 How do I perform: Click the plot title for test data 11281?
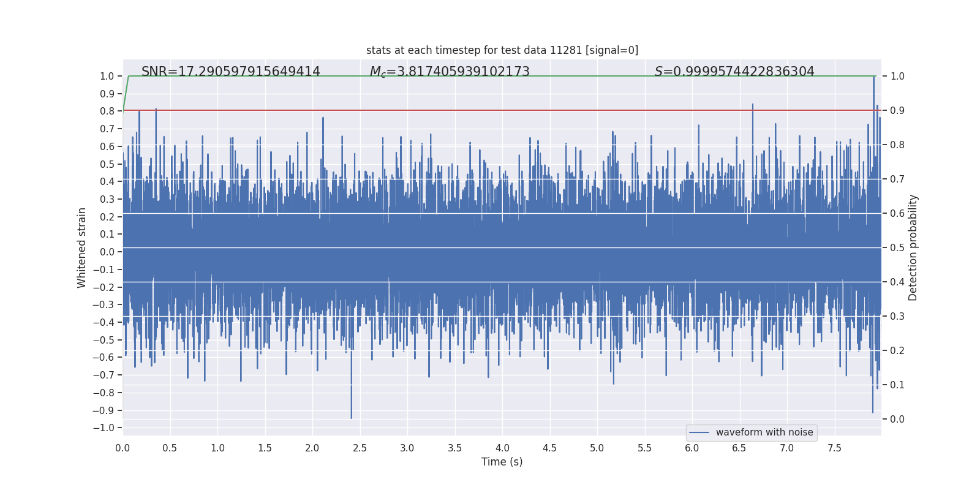502,50
